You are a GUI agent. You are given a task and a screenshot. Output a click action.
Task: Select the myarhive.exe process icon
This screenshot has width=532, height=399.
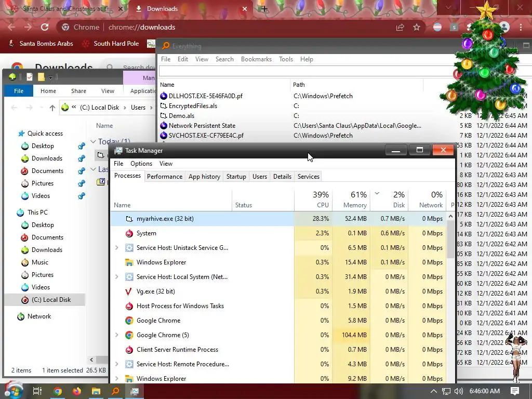coord(129,219)
